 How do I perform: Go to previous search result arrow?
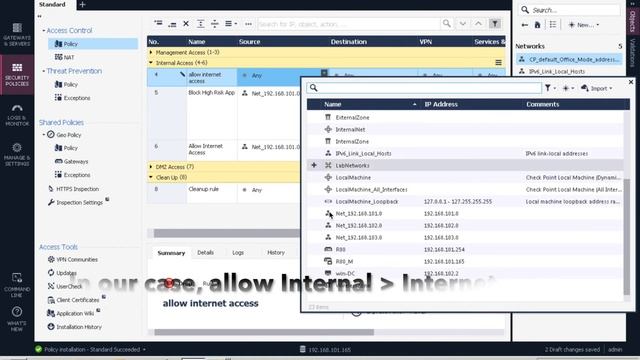click(478, 24)
